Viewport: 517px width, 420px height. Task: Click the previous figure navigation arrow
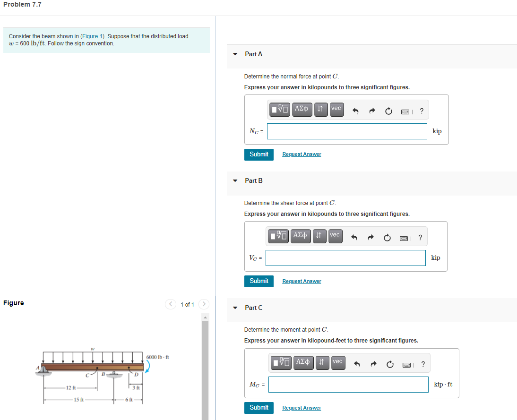(x=170, y=304)
